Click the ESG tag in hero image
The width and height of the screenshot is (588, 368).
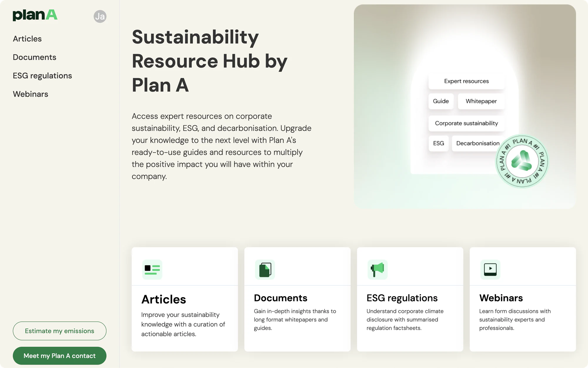pyautogui.click(x=438, y=143)
